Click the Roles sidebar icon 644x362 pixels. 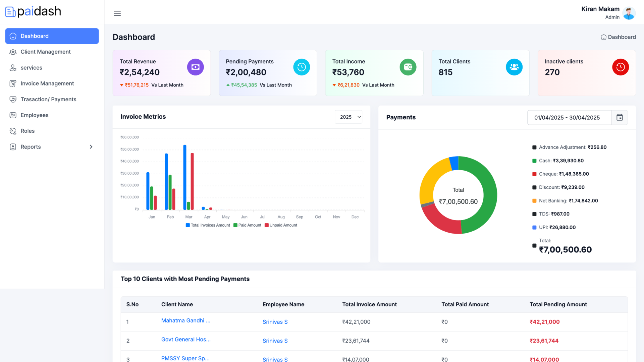(x=13, y=131)
